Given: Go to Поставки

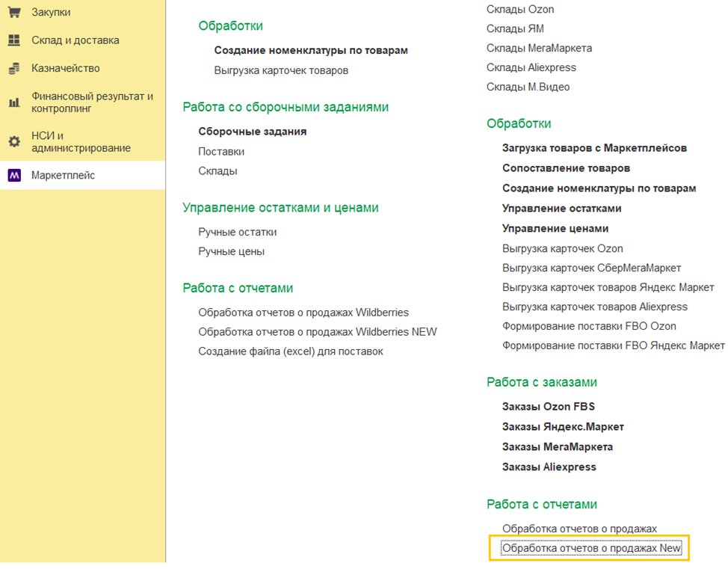Looking at the screenshot, I should [x=221, y=152].
